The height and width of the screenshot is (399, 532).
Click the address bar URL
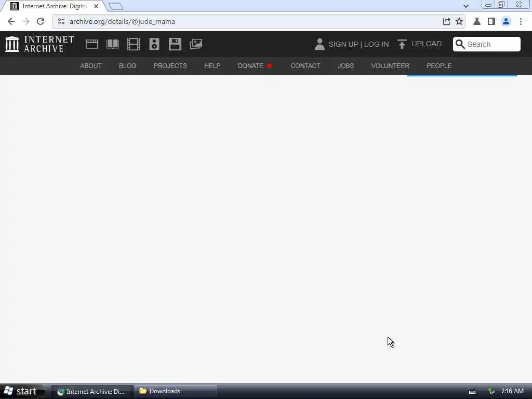click(x=122, y=21)
